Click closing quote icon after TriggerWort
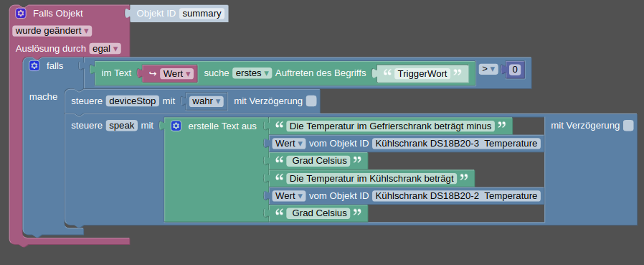This screenshot has height=265, width=644. [458, 73]
